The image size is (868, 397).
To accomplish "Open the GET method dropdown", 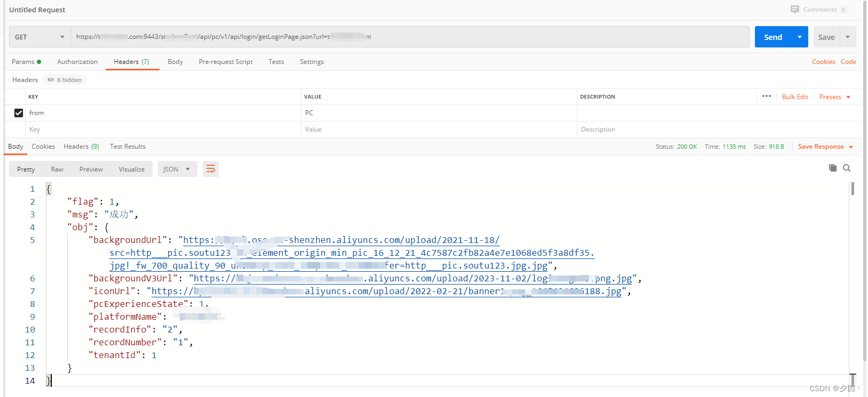I will pyautogui.click(x=39, y=37).
